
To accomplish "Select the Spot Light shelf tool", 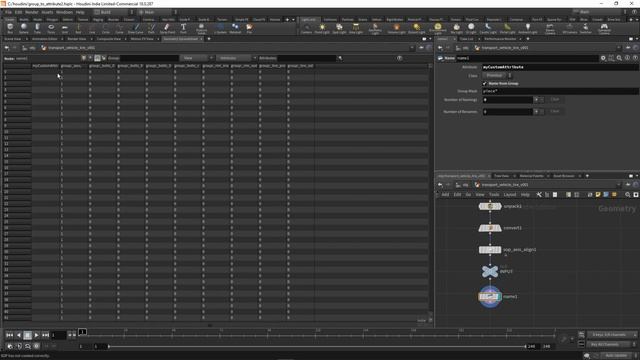I will point(339,28).
